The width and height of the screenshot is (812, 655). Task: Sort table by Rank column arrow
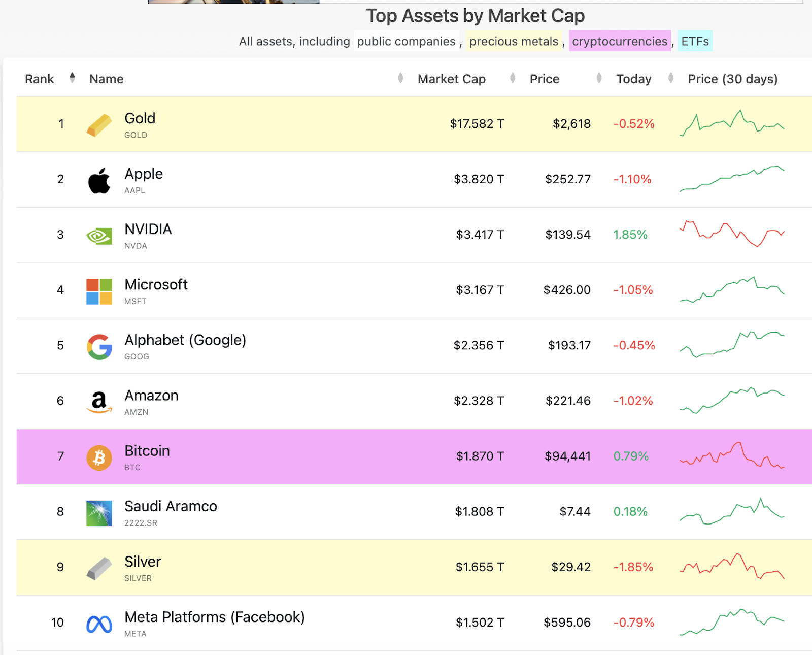click(x=72, y=78)
